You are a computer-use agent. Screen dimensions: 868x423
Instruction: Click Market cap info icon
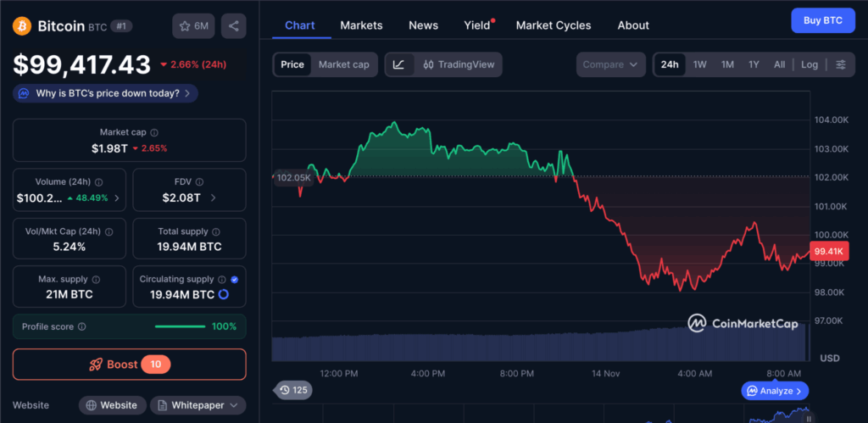pos(153,132)
